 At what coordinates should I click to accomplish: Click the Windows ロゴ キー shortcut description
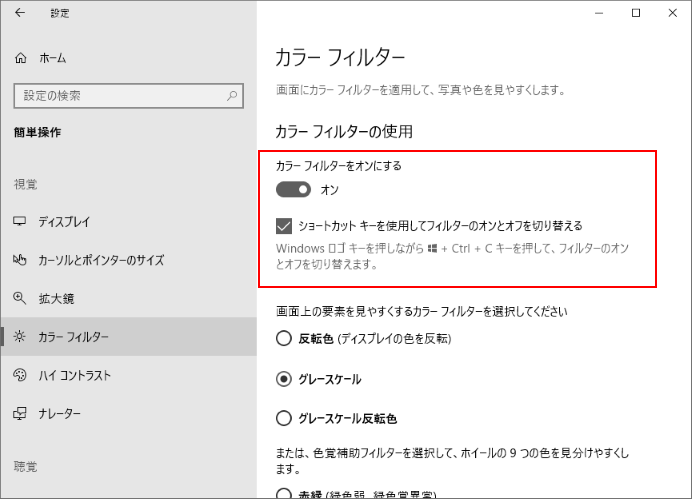tap(452, 256)
